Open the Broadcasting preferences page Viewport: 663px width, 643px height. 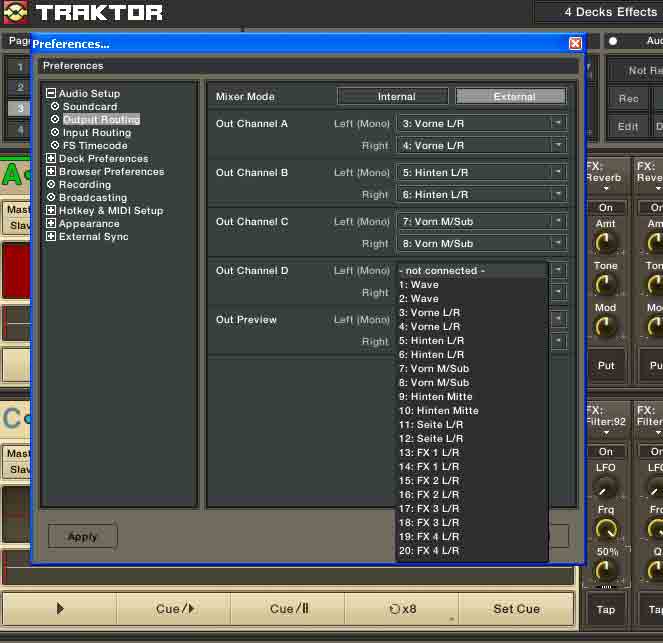[93, 198]
